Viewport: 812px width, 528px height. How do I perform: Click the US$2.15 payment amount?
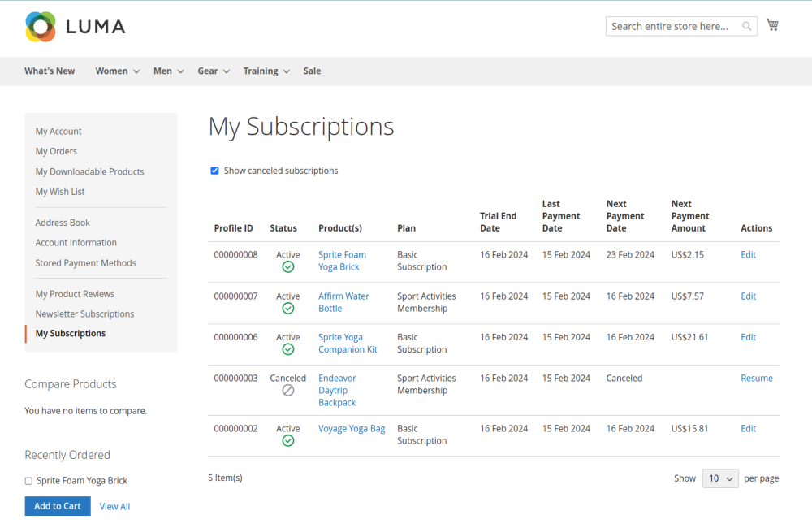pyautogui.click(x=687, y=254)
